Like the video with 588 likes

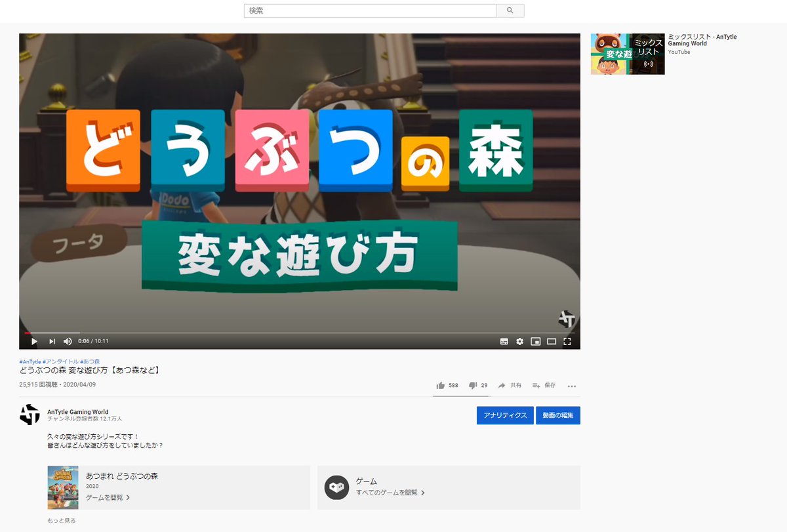tap(447, 386)
